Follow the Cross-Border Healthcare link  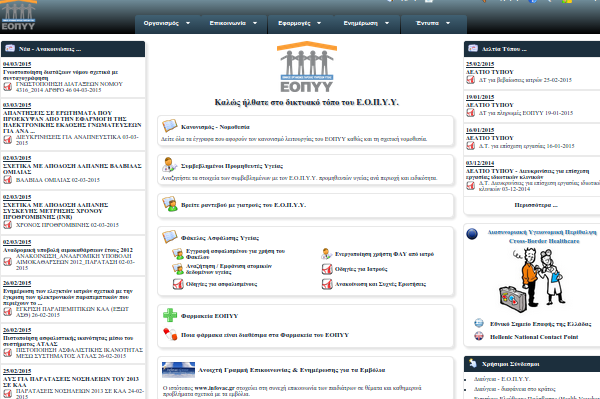(x=544, y=241)
